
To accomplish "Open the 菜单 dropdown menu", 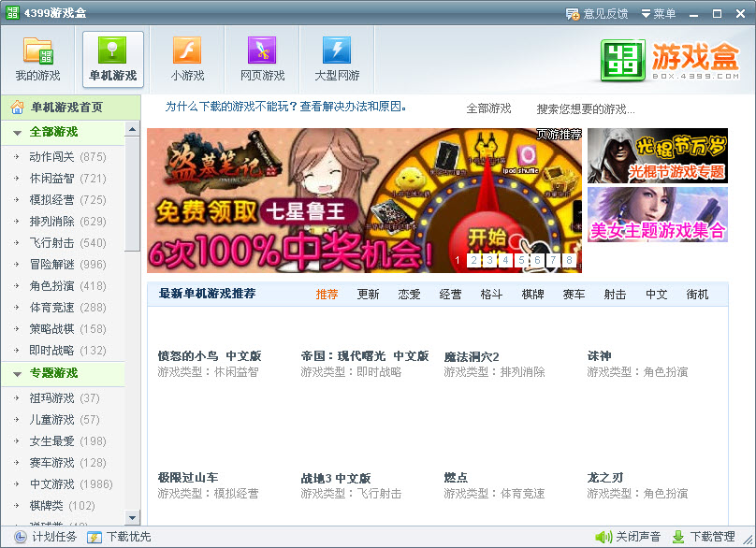I will click(658, 13).
